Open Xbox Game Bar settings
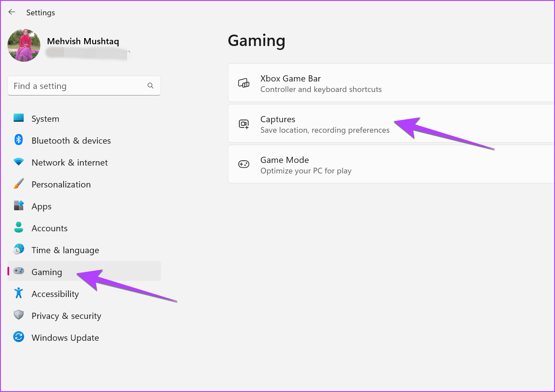555x392 pixels. point(391,83)
